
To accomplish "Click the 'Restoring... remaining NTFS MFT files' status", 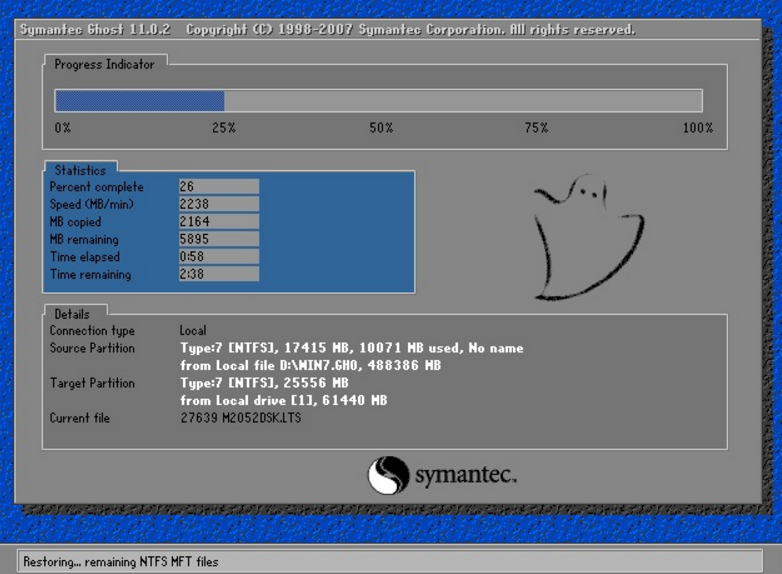I will 121,562.
